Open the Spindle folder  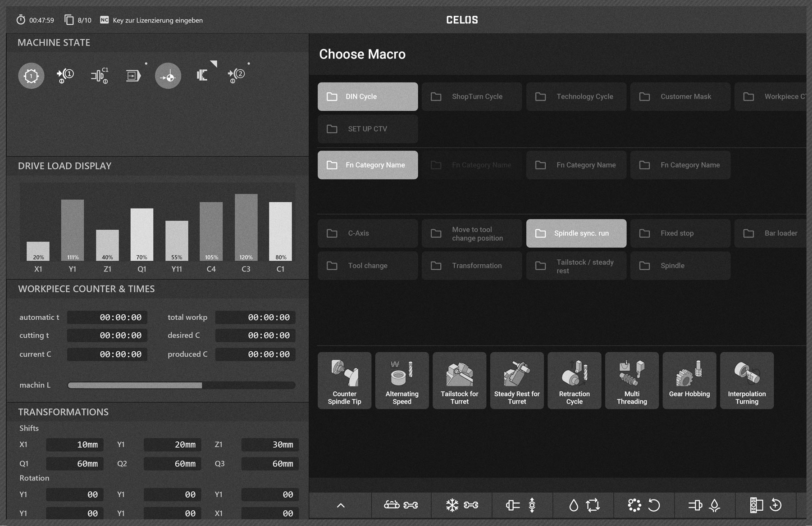680,266
